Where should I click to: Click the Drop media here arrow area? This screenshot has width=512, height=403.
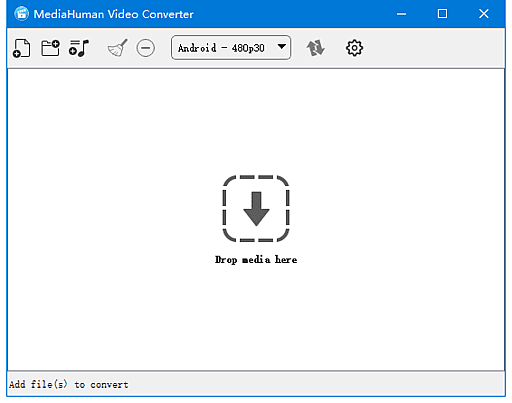pyautogui.click(x=256, y=208)
